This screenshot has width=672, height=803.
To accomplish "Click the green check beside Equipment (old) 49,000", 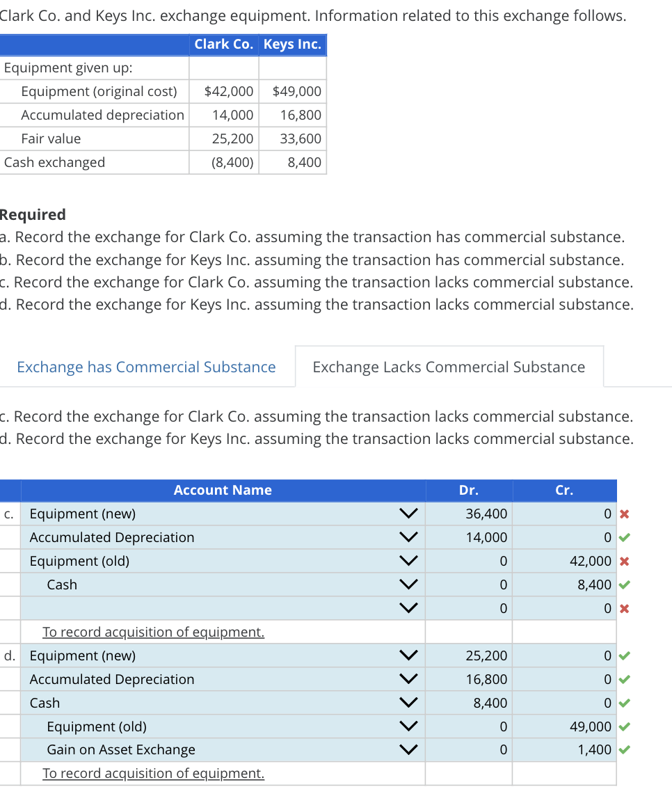I will [x=624, y=726].
